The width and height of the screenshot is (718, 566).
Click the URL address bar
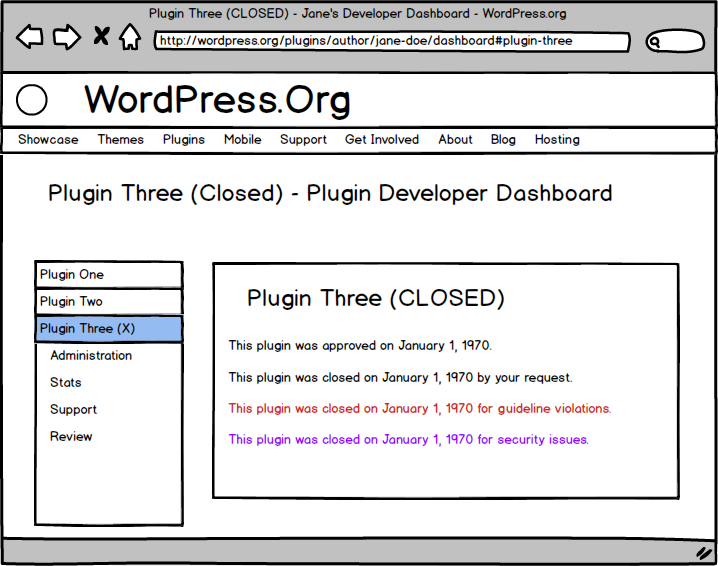[x=392, y=42]
